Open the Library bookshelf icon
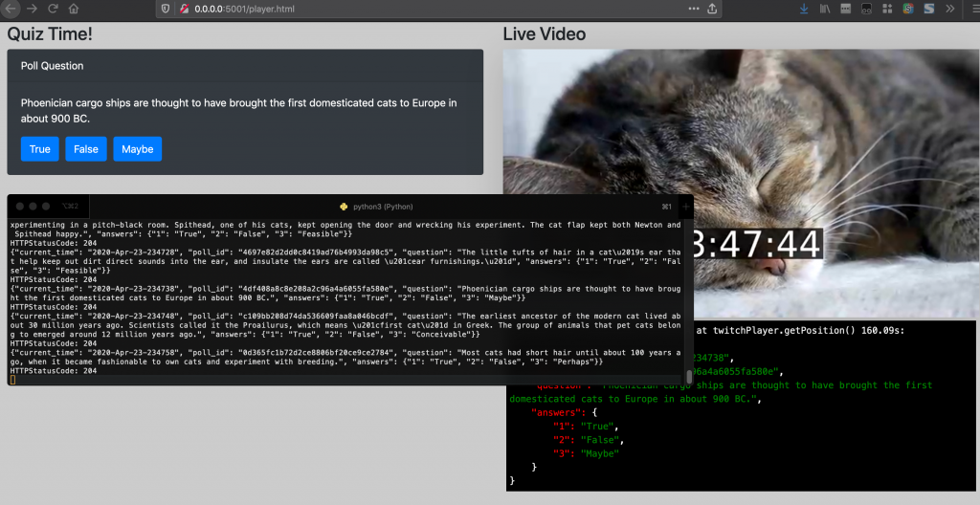This screenshot has height=505, width=980. pos(824,9)
